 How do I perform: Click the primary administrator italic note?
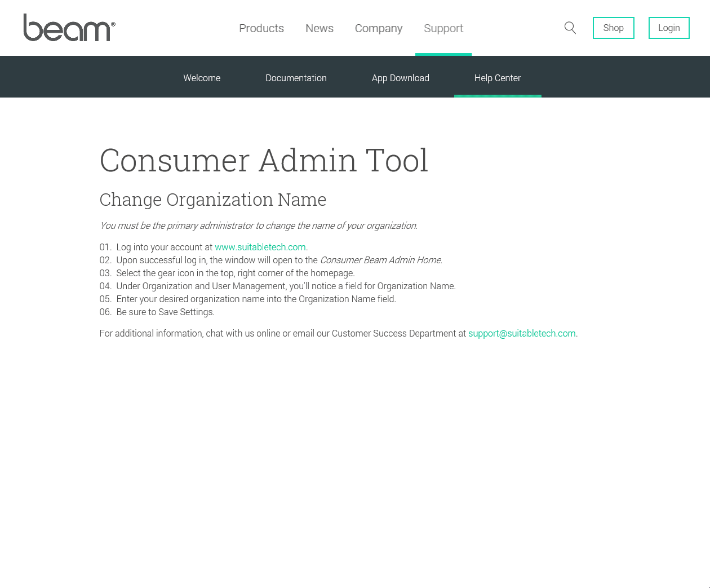(x=259, y=226)
